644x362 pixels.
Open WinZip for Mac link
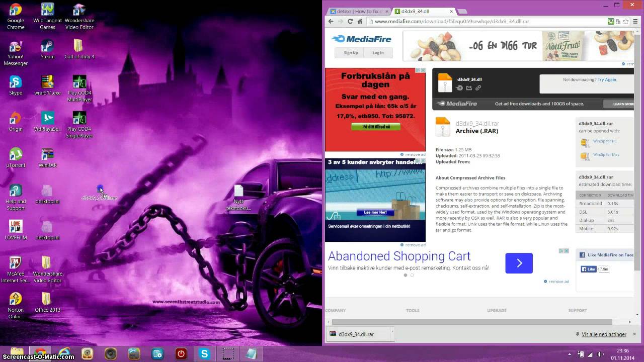(606, 154)
